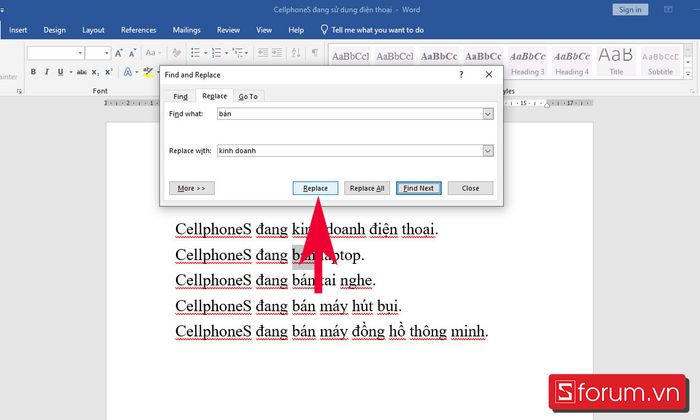Apply Underline formatting
Image resolution: width=700 pixels, height=420 pixels.
tap(60, 72)
